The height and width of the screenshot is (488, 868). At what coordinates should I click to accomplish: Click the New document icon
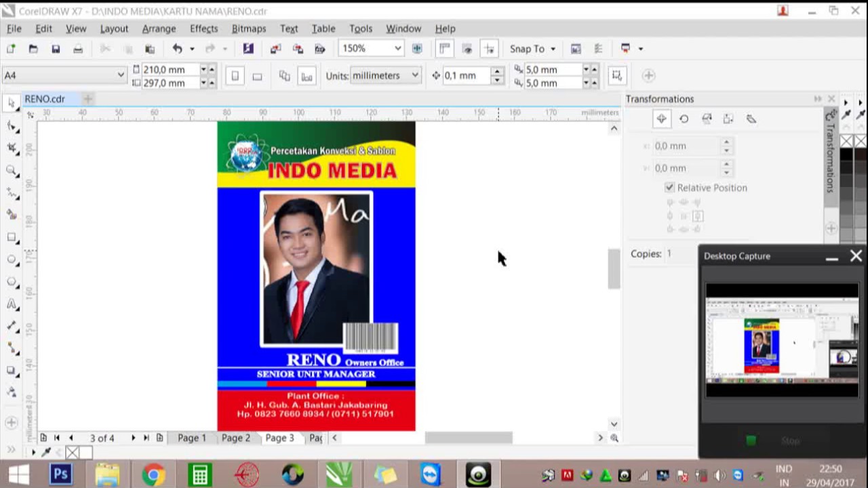pyautogui.click(x=11, y=49)
